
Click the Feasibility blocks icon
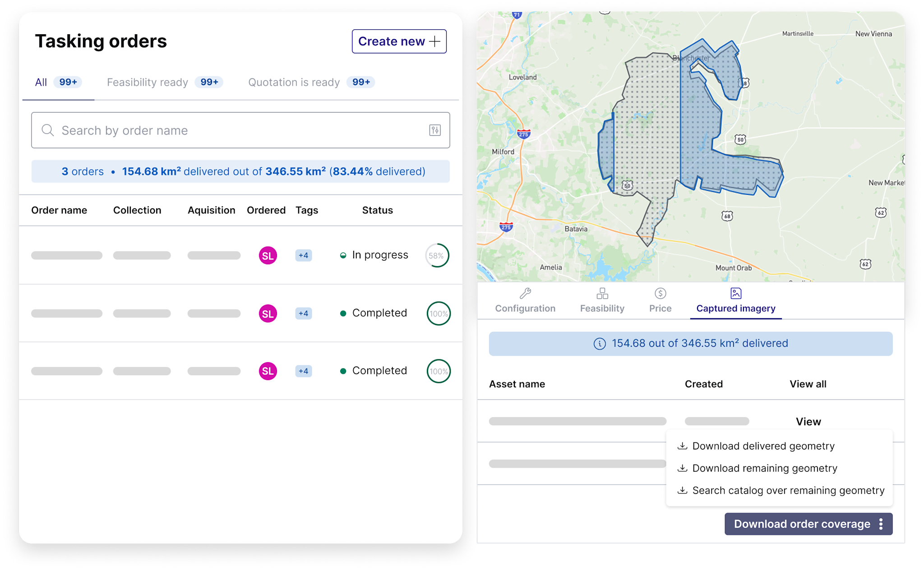pos(602,293)
